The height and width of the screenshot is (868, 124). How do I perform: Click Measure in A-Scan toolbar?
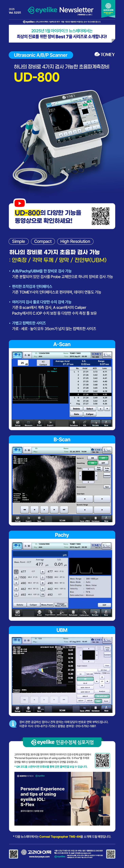coord(28,423)
